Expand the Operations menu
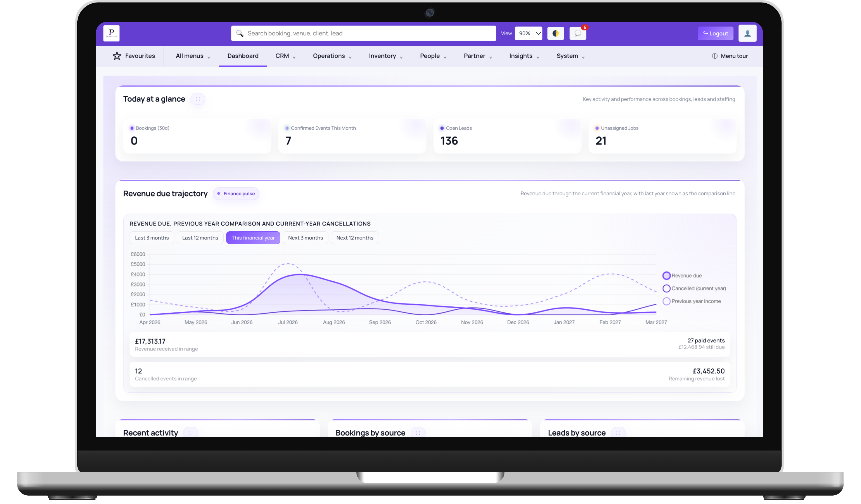861x504 pixels. coord(332,56)
